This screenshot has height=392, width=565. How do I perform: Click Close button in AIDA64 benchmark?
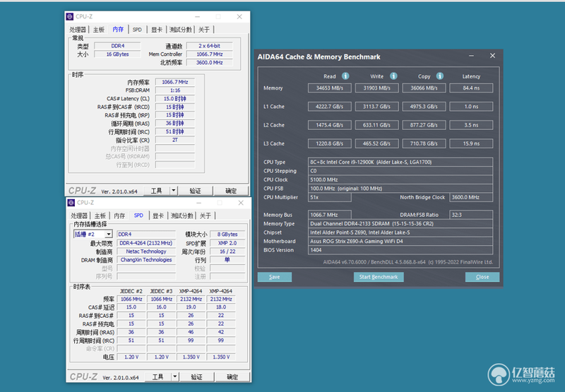click(482, 277)
